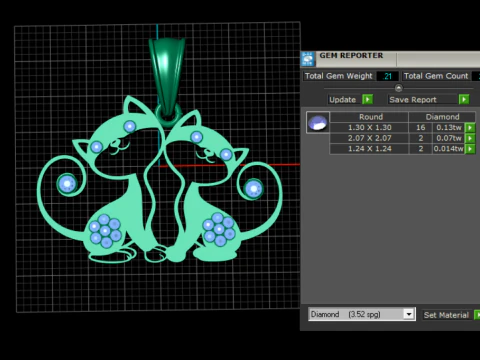Select the large gem in left tail curl
This screenshot has height=360, width=480.
click(x=67, y=184)
